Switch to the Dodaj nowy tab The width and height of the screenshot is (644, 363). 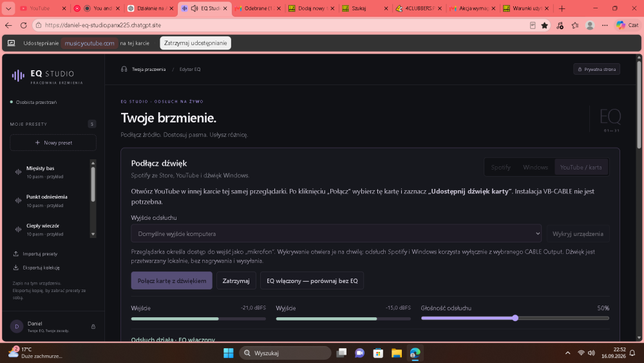click(x=312, y=8)
